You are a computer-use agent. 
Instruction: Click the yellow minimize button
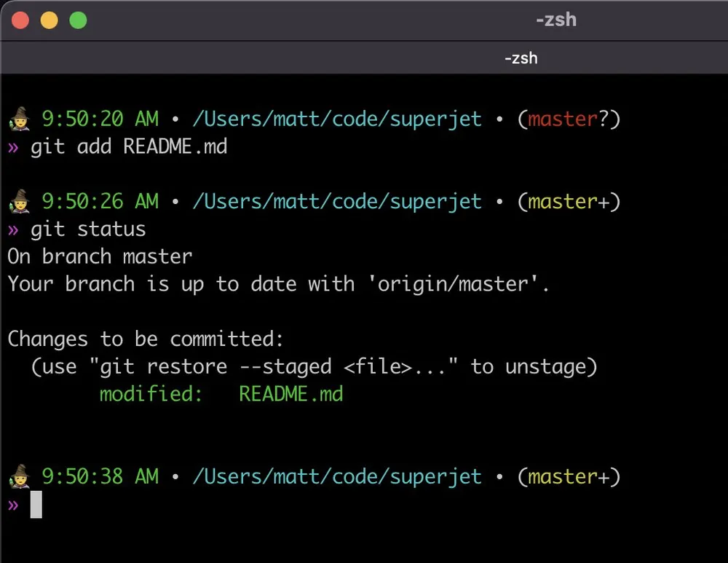pos(49,20)
